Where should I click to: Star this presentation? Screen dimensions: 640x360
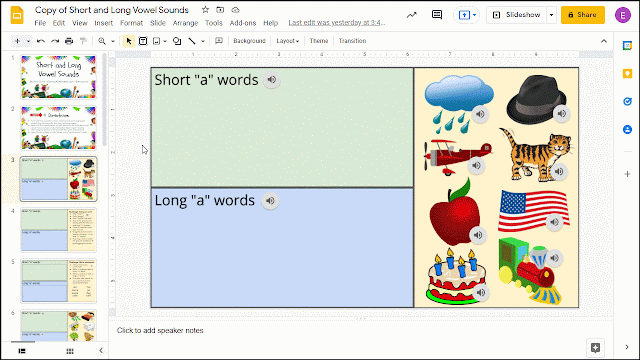[x=205, y=9]
